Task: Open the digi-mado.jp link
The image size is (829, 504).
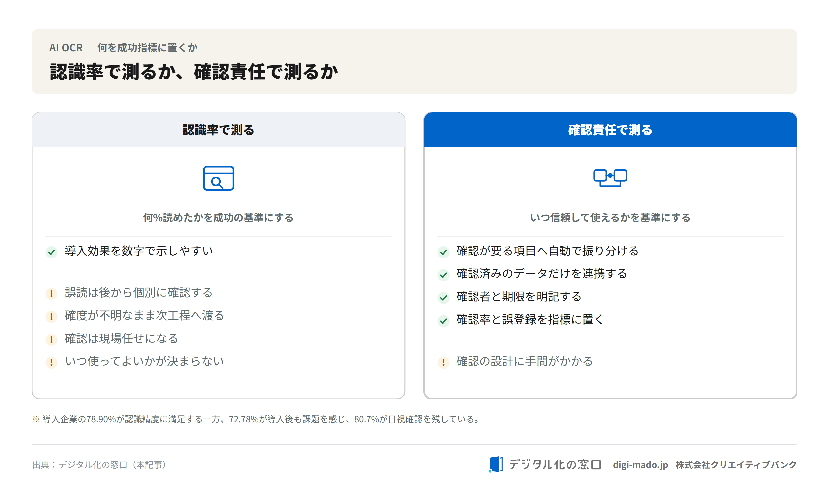Action: (640, 465)
